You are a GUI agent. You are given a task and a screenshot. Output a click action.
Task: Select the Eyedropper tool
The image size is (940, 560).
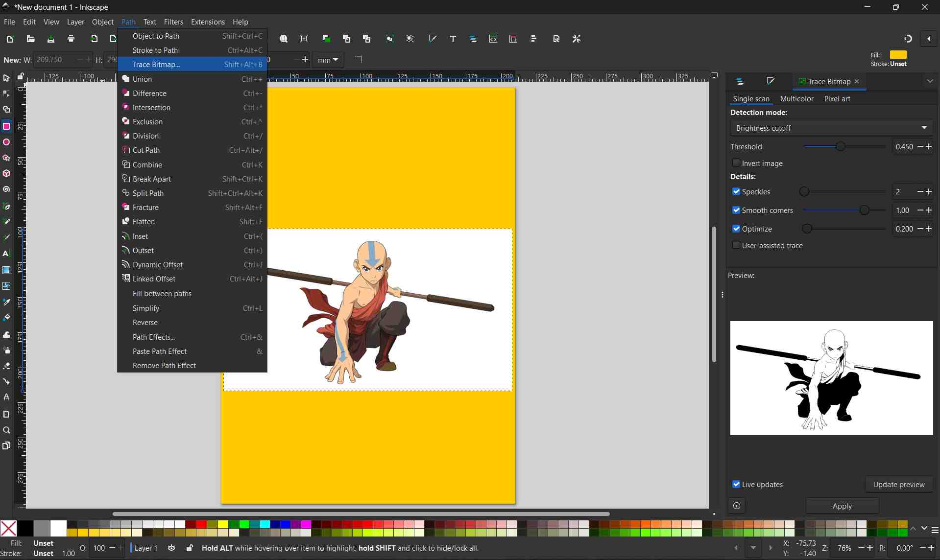tap(6, 302)
